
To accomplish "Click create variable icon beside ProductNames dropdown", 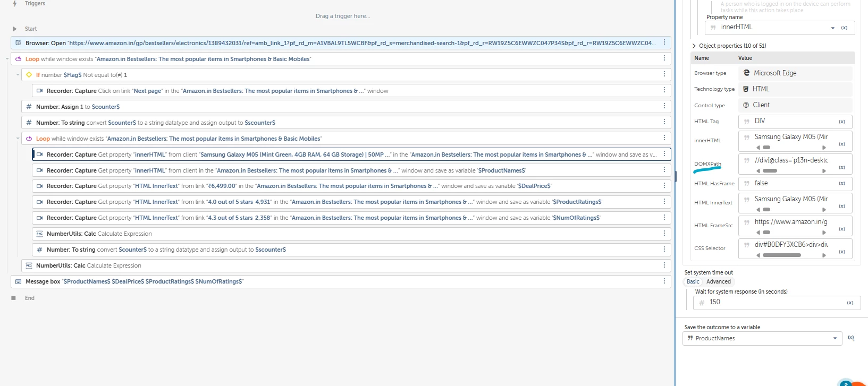I will point(851,338).
